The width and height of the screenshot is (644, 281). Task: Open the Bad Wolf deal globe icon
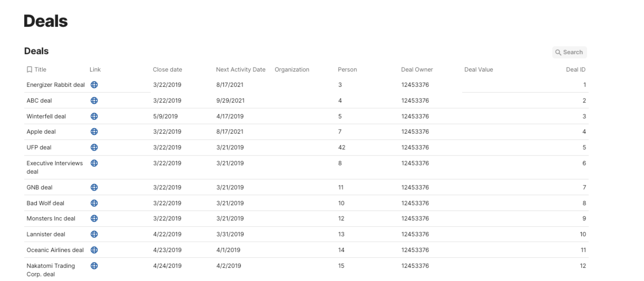click(94, 203)
